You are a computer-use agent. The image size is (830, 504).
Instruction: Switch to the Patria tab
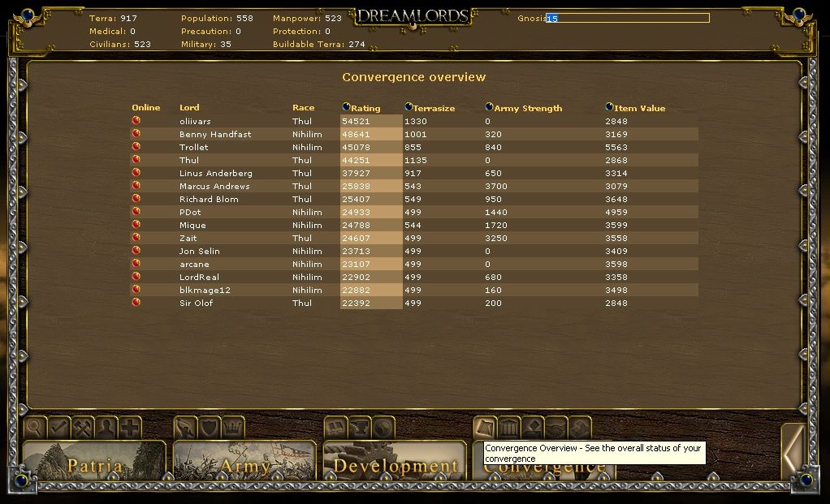pyautogui.click(x=95, y=461)
